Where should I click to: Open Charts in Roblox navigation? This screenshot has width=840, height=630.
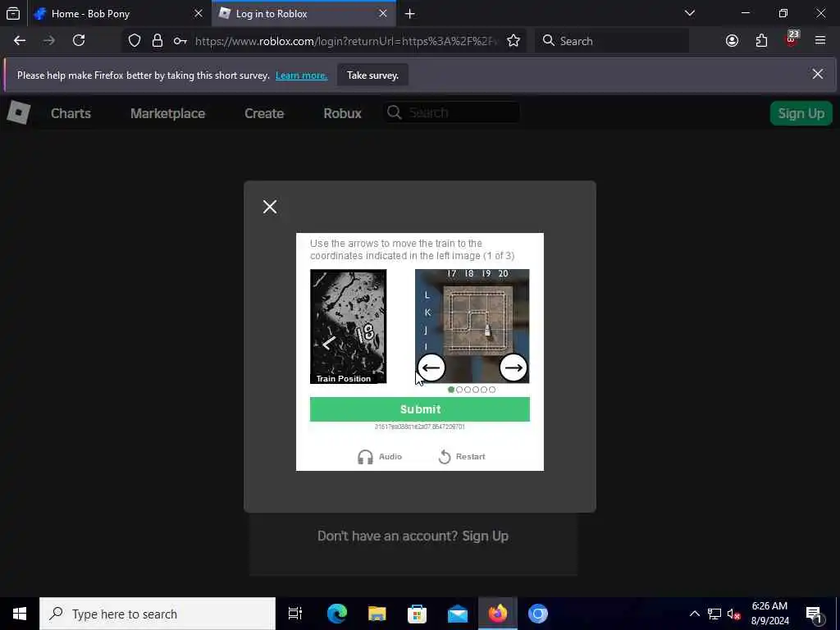tap(71, 113)
